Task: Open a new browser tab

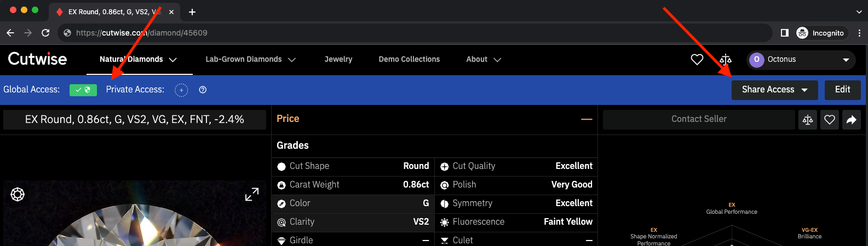Action: [x=192, y=12]
